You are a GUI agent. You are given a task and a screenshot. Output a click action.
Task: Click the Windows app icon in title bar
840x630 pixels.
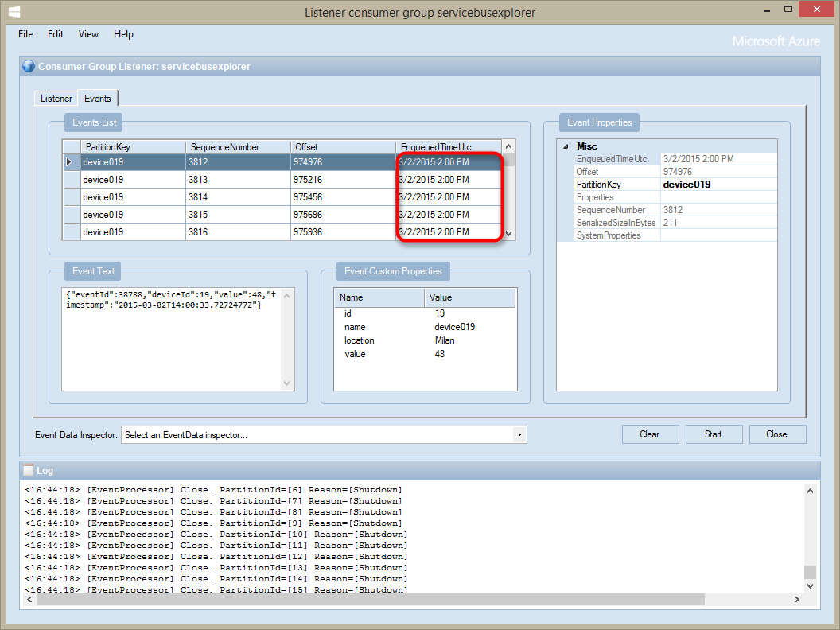14,12
